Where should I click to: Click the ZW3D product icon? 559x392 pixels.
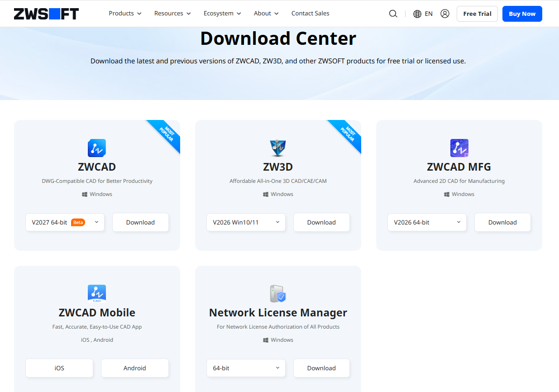[278, 148]
